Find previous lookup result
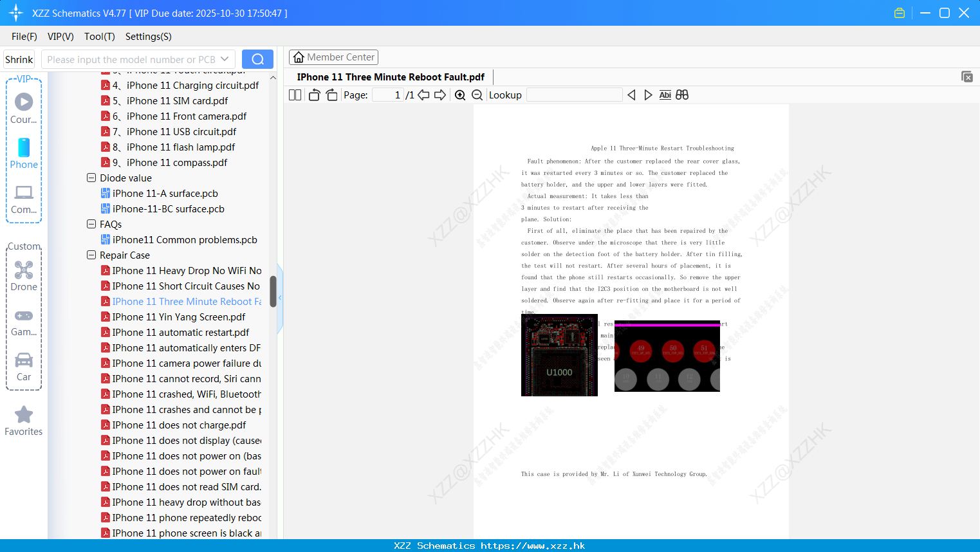This screenshot has height=552, width=980. point(631,95)
